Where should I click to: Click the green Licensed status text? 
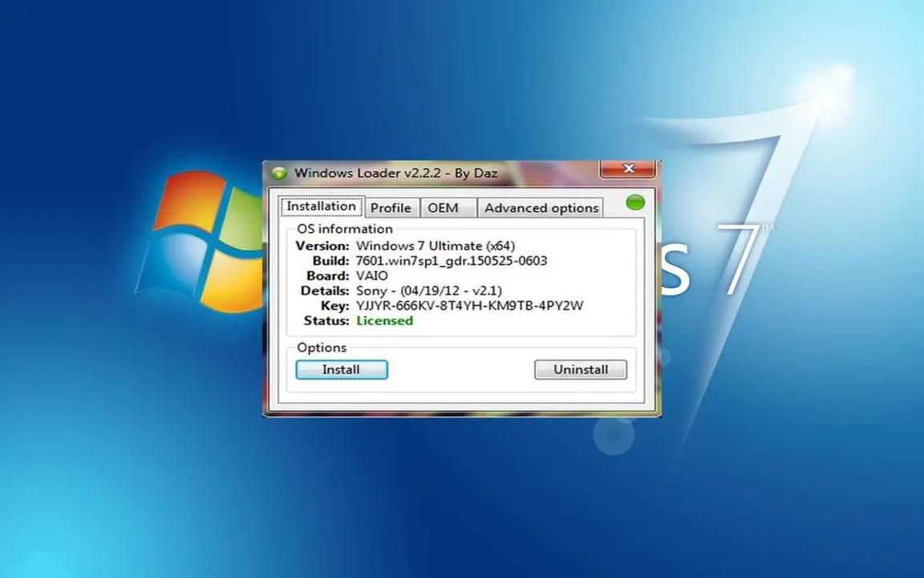tap(385, 321)
